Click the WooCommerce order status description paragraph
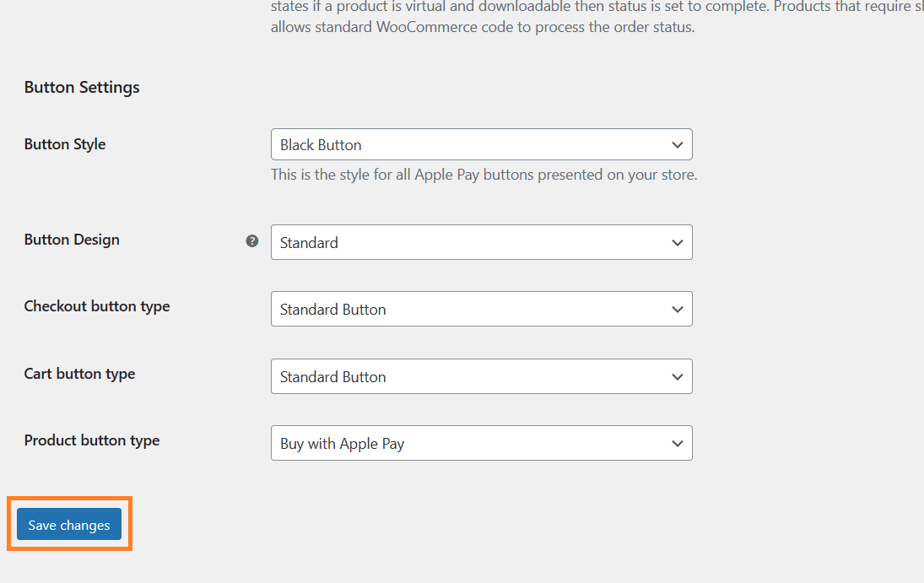Screen dimensions: 924x583 tap(597, 17)
